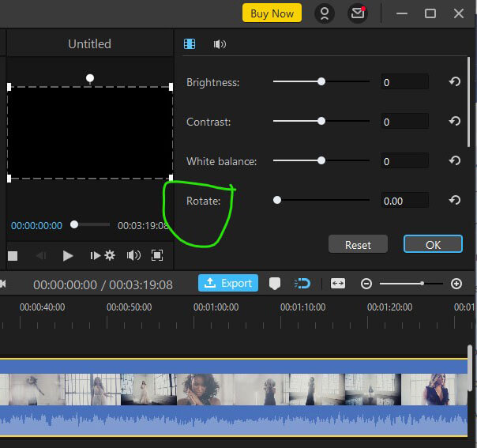The width and height of the screenshot is (477, 448).
Task: Click the preview seek bar handle
Action: pyautogui.click(x=74, y=224)
